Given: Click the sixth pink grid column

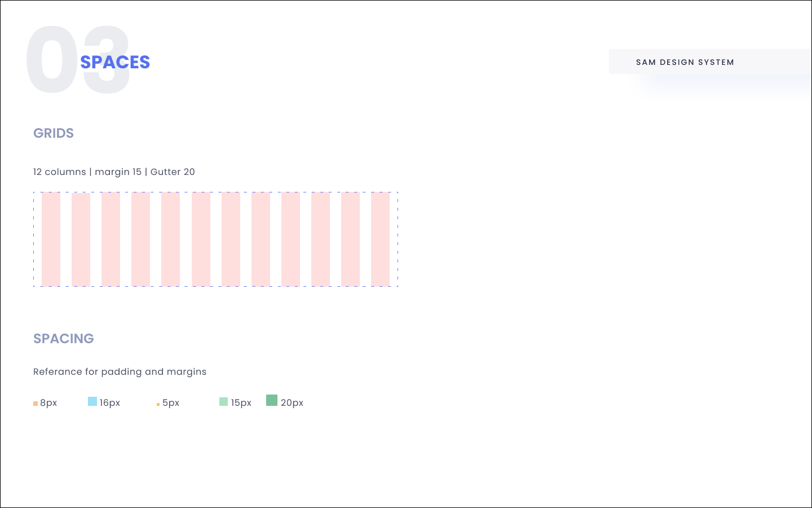Looking at the screenshot, I should [x=201, y=239].
